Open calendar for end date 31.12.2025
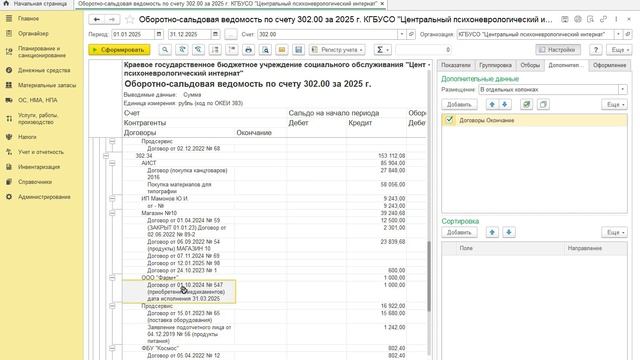 pyautogui.click(x=215, y=34)
